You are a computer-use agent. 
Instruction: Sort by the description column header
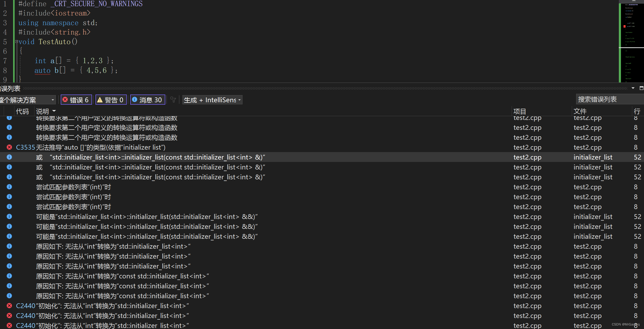43,111
